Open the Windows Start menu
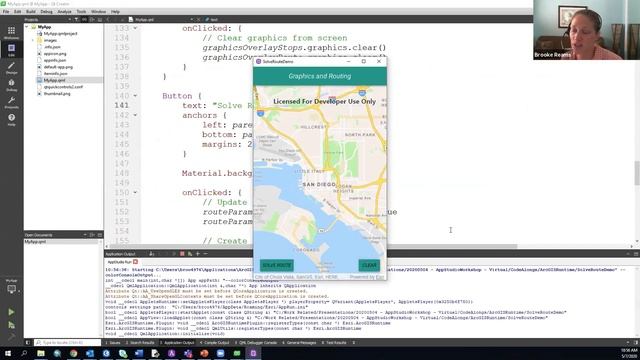This screenshot has height=360, width=640. click(x=8, y=353)
